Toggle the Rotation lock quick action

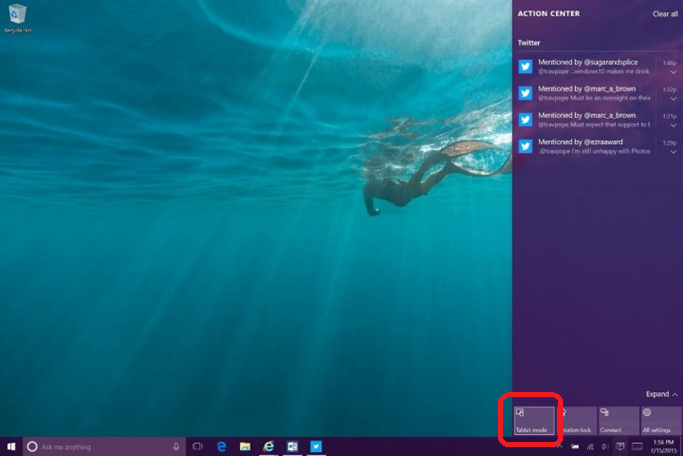[576, 421]
